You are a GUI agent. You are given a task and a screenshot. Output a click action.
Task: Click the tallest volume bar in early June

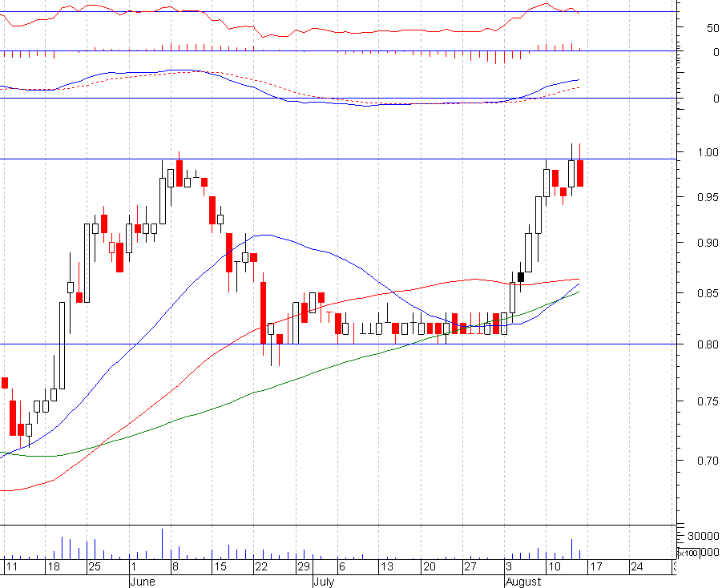tap(162, 544)
